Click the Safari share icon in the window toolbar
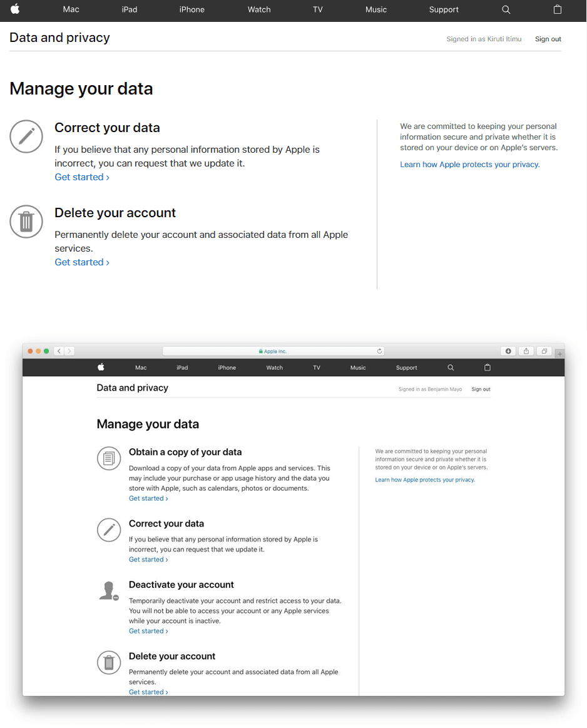The width and height of the screenshot is (587, 728). 526,351
